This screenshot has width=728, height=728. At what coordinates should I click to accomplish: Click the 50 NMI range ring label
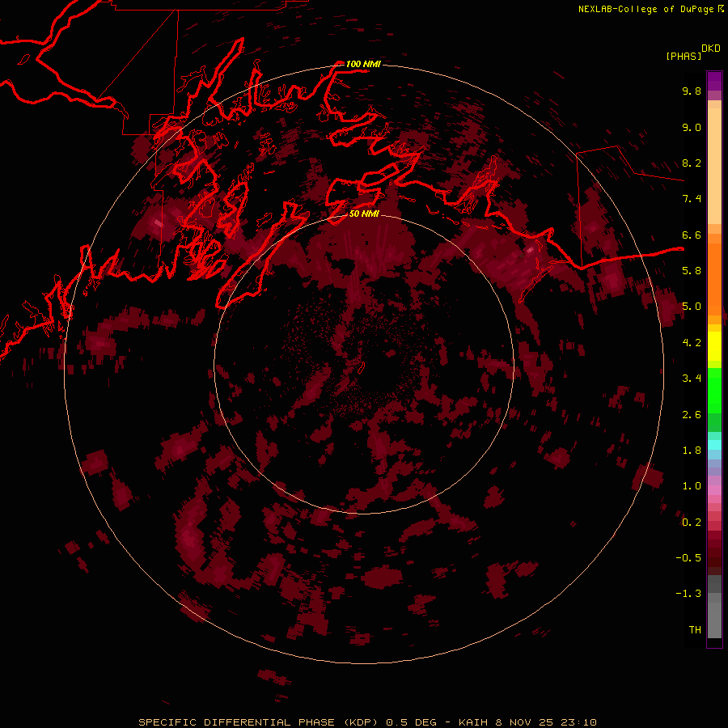(364, 214)
